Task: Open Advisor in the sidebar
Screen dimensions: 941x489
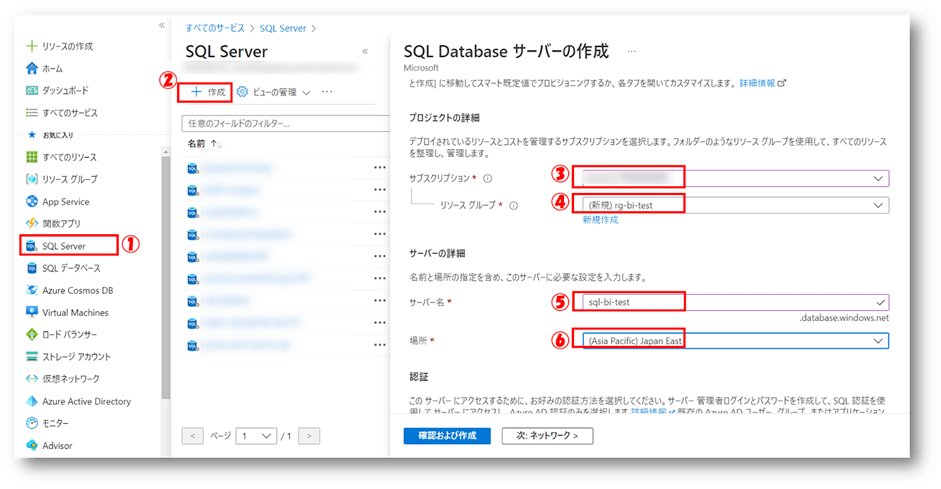Action: (x=49, y=445)
